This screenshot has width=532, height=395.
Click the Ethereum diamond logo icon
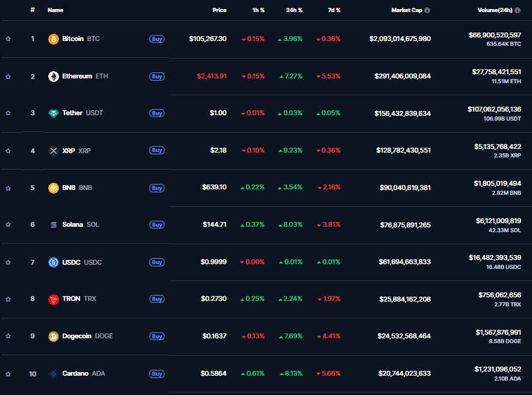coord(53,77)
